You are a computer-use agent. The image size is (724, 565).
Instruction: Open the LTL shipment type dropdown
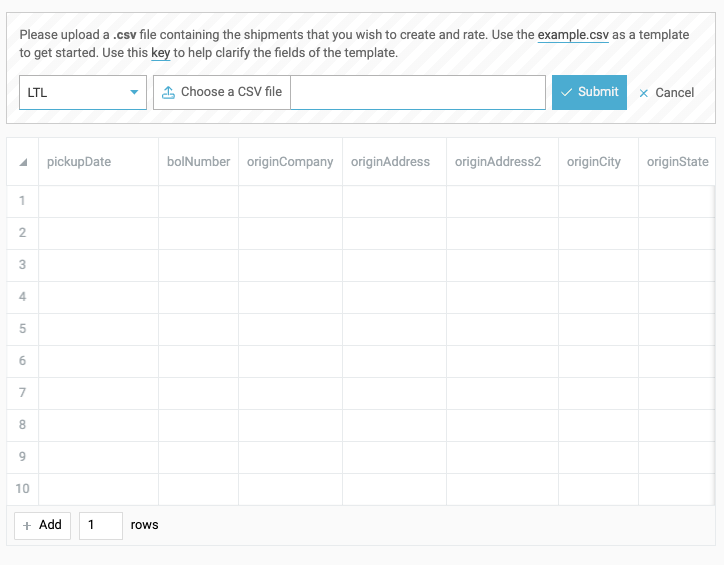coord(83,93)
